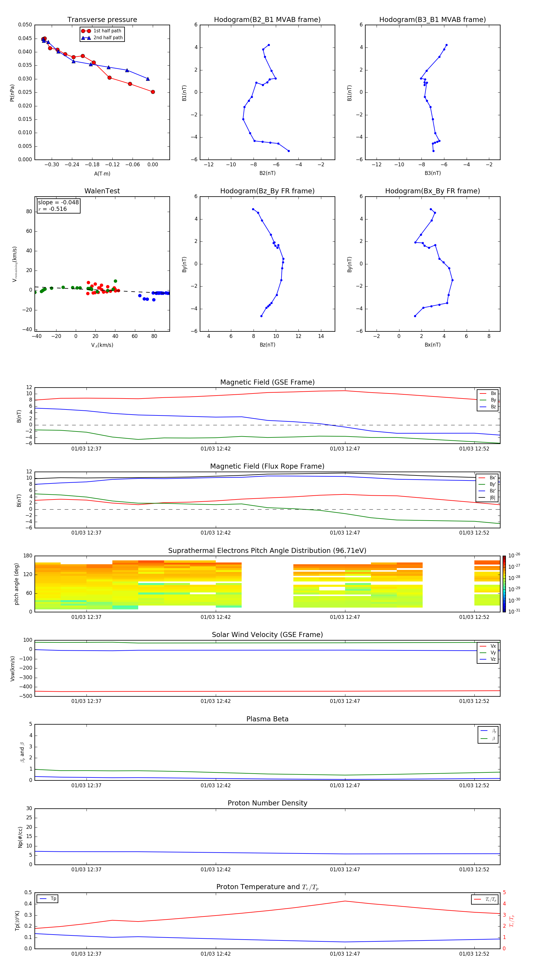Click the "Transverse pressure" plot title
The width and height of the screenshot is (535, 980).
(x=102, y=20)
